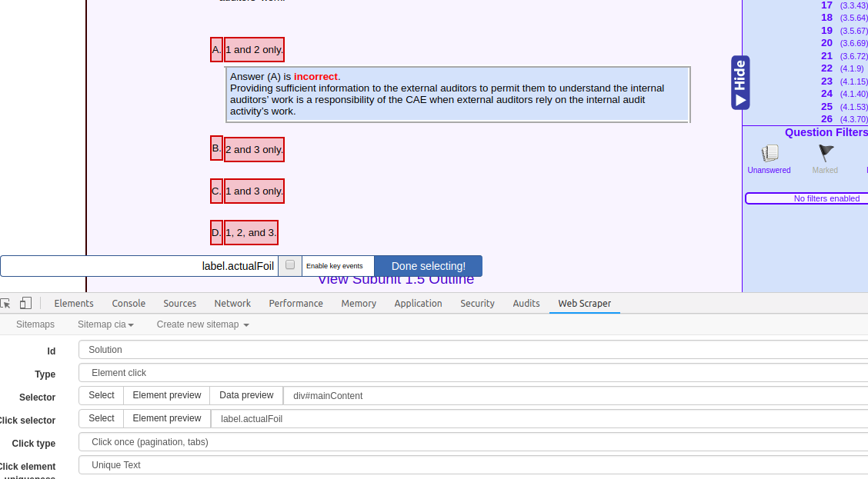Switch to the Console tab
Image resolution: width=868 pixels, height=479 pixels.
click(129, 304)
